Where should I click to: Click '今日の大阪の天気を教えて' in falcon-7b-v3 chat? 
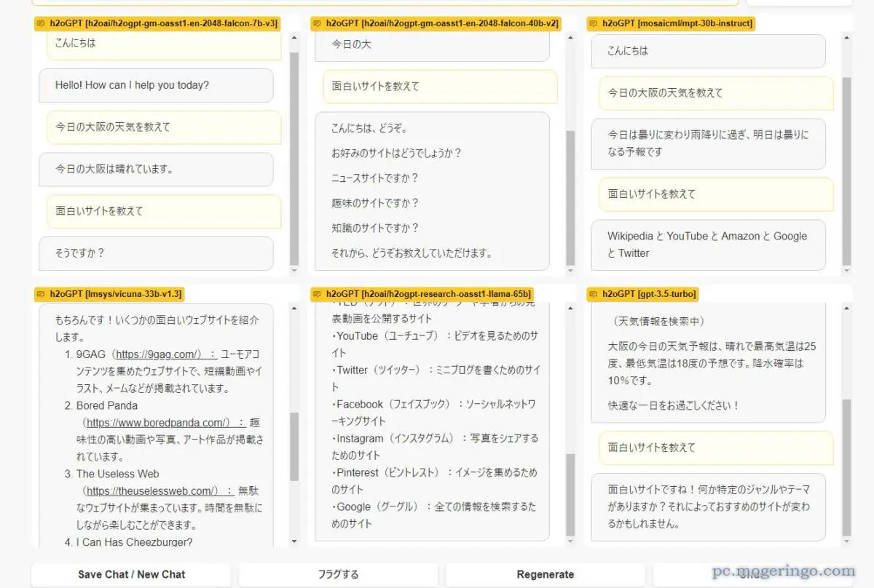164,127
